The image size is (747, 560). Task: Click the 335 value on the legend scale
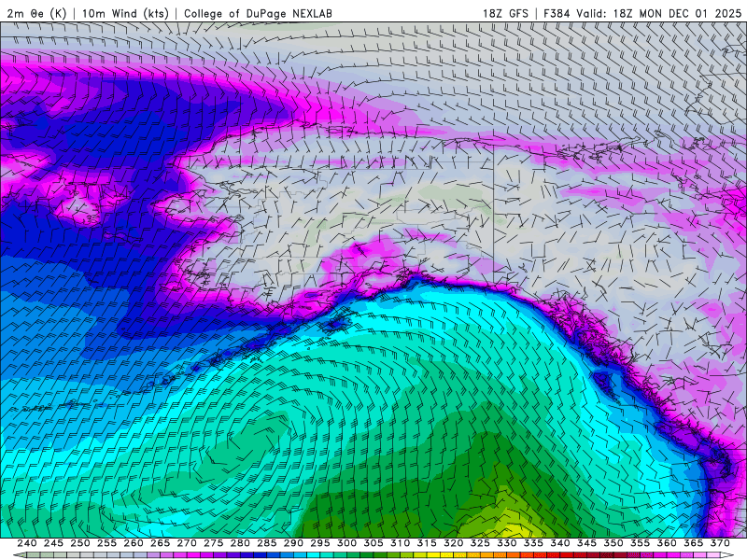[x=533, y=543]
